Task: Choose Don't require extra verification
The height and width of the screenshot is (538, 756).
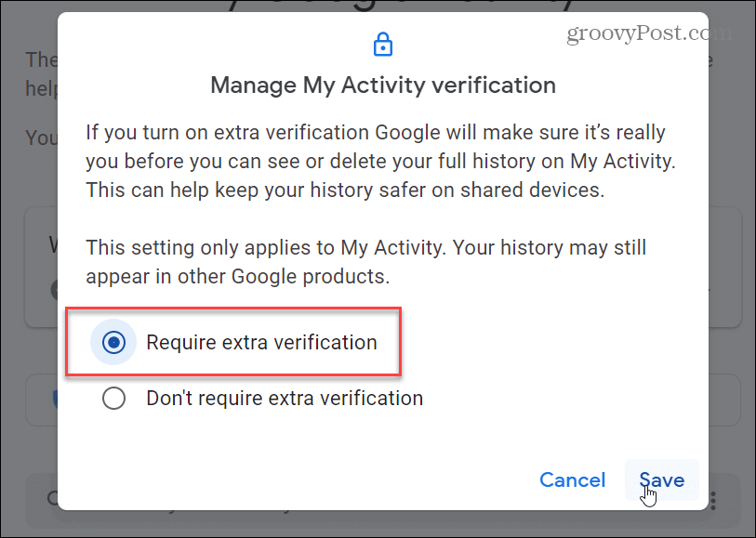Action: (x=113, y=398)
